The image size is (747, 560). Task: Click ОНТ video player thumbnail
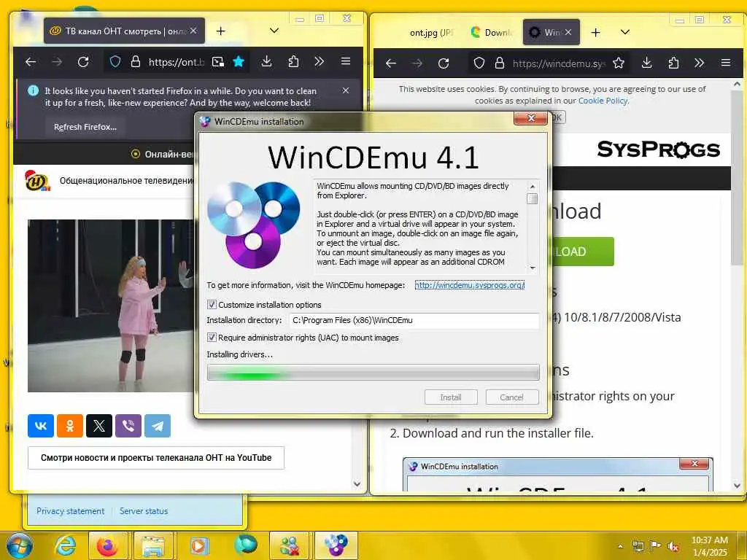pos(111,306)
